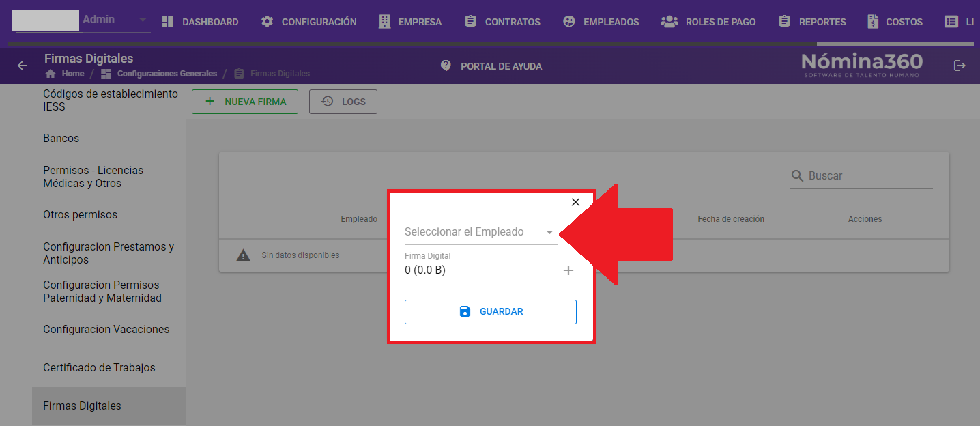
Task: Click the plus icon to add signature file
Action: click(x=568, y=270)
